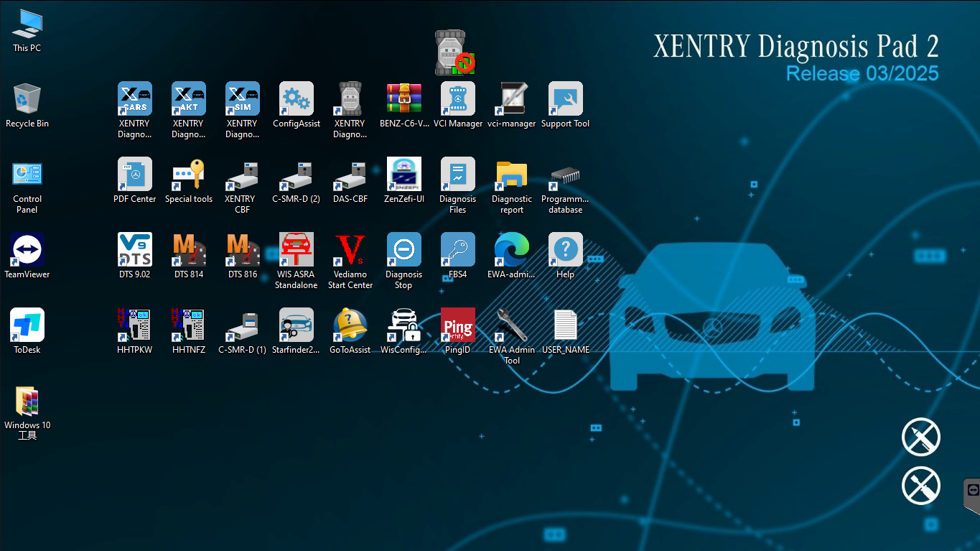Image resolution: width=980 pixels, height=551 pixels.
Task: Open Special tools key icon
Action: 188,175
